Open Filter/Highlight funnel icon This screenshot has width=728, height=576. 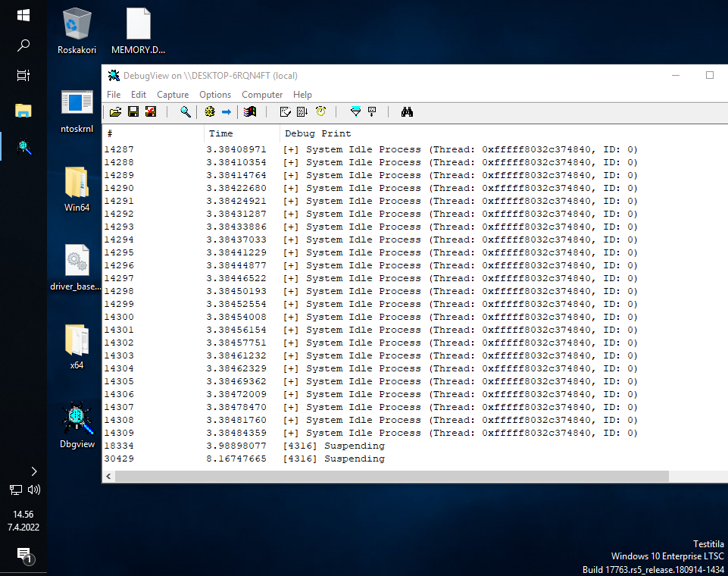[355, 112]
